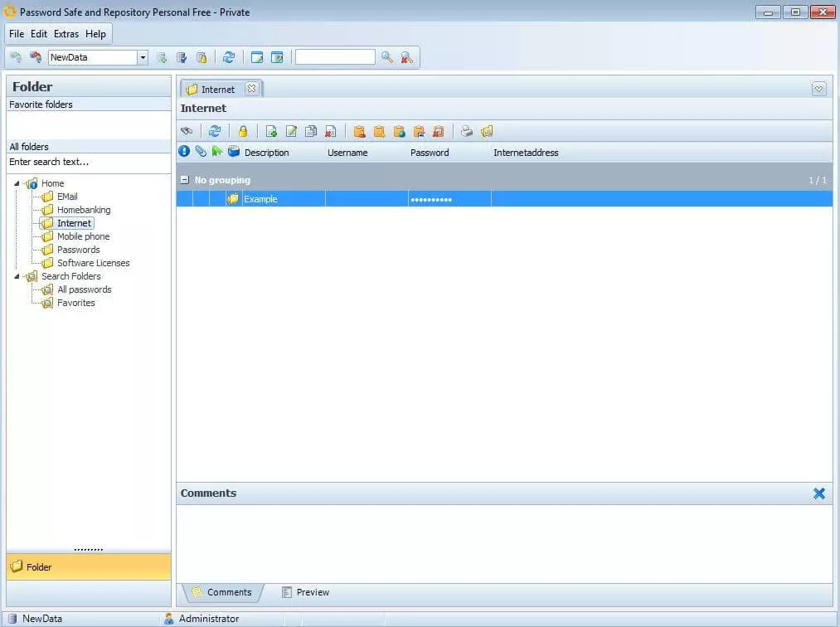840x627 pixels.
Task: Open the NewData database dropdown
Action: coord(143,57)
